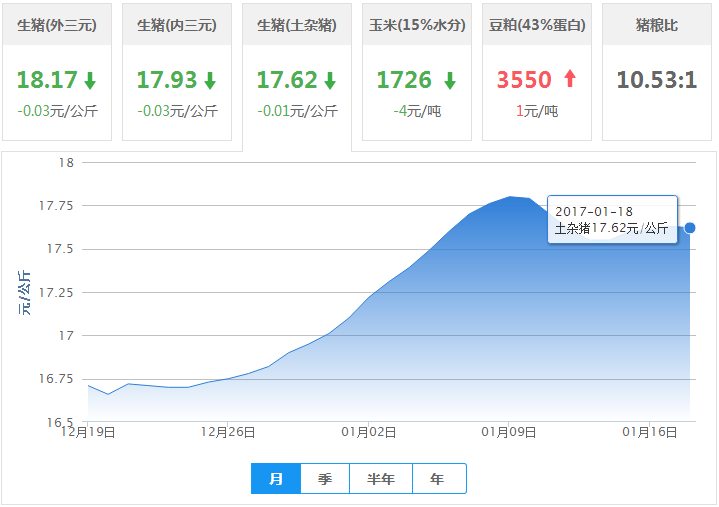Viewport: 719px width, 507px height.
Task: Switch chart range to 半年 (half year)
Action: pos(381,479)
